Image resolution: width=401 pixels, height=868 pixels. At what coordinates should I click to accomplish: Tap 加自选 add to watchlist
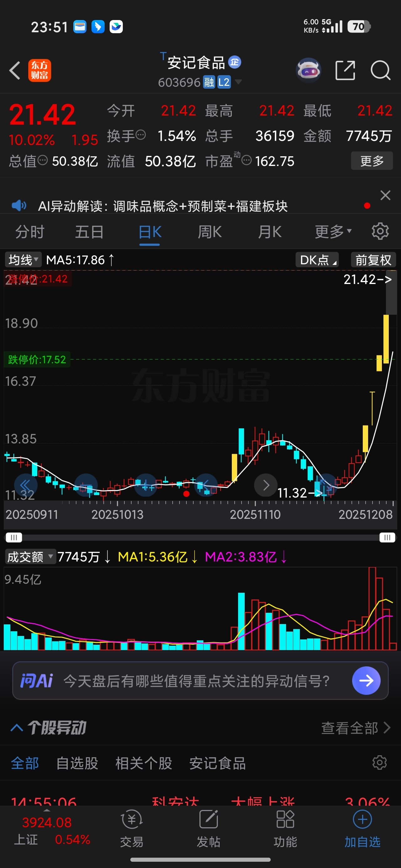click(362, 829)
